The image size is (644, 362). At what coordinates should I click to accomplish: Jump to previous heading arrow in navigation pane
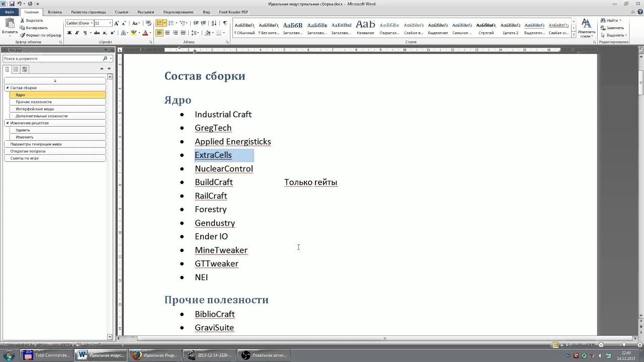pos(102,69)
